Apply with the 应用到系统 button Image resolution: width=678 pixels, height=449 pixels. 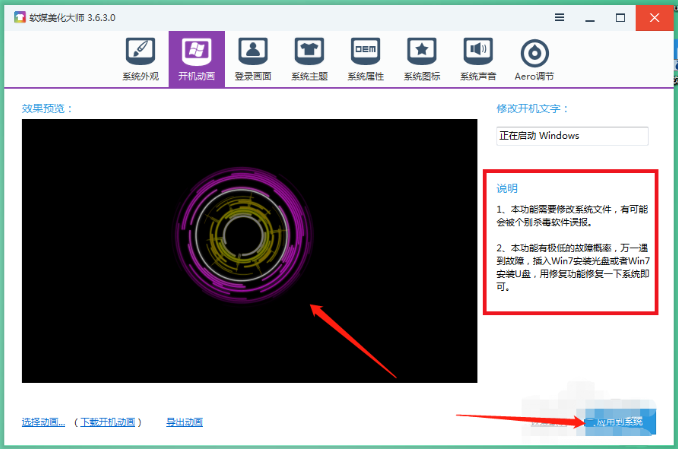coord(620,422)
